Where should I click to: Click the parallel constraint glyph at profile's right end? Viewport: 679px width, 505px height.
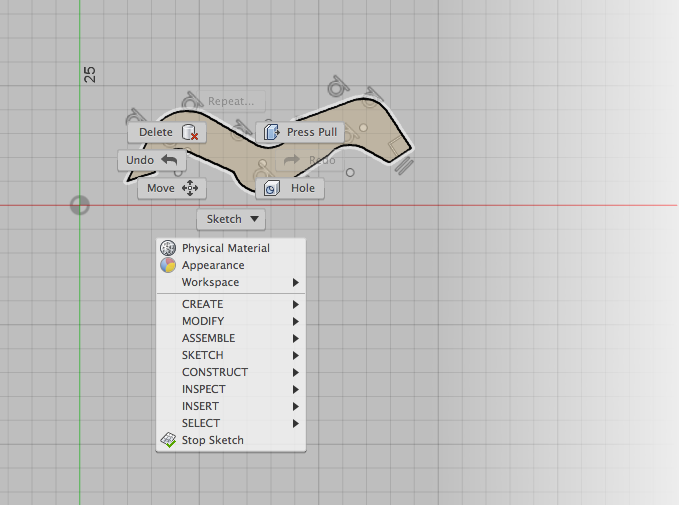pyautogui.click(x=404, y=166)
